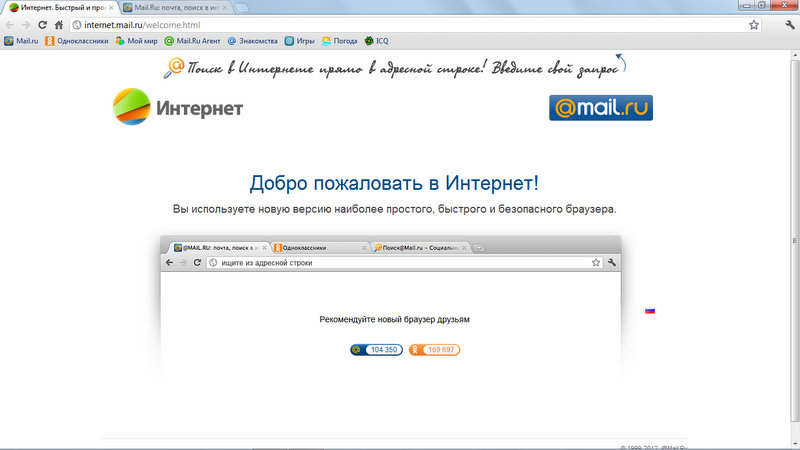Click the Рекомендуйте новый браузер друзьям text
This screenshot has width=800, height=450.
click(x=394, y=319)
